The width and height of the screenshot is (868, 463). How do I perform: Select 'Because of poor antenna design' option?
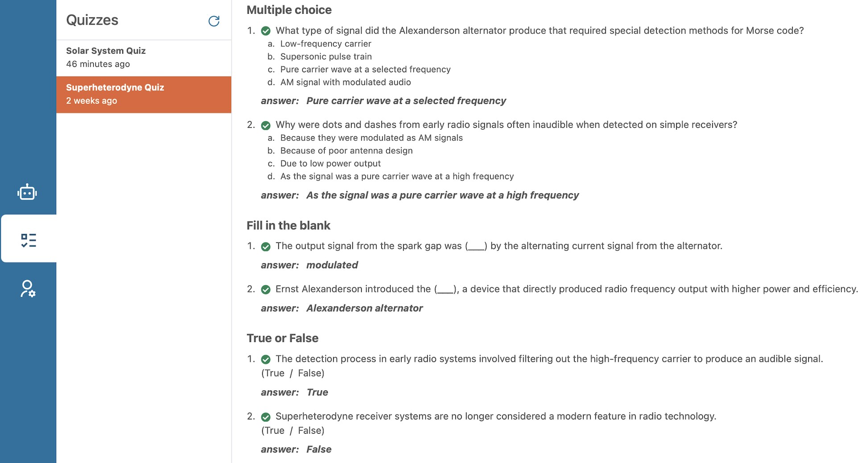point(346,151)
